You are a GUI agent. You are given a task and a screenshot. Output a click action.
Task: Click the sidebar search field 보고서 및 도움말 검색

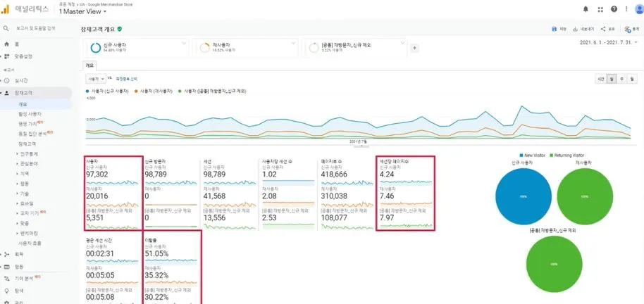pyautogui.click(x=35, y=28)
